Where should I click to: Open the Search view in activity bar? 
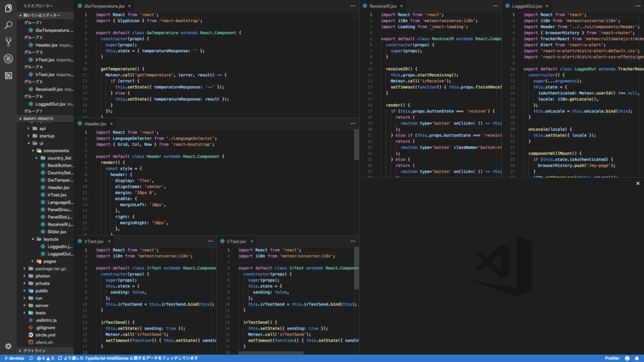click(x=8, y=25)
